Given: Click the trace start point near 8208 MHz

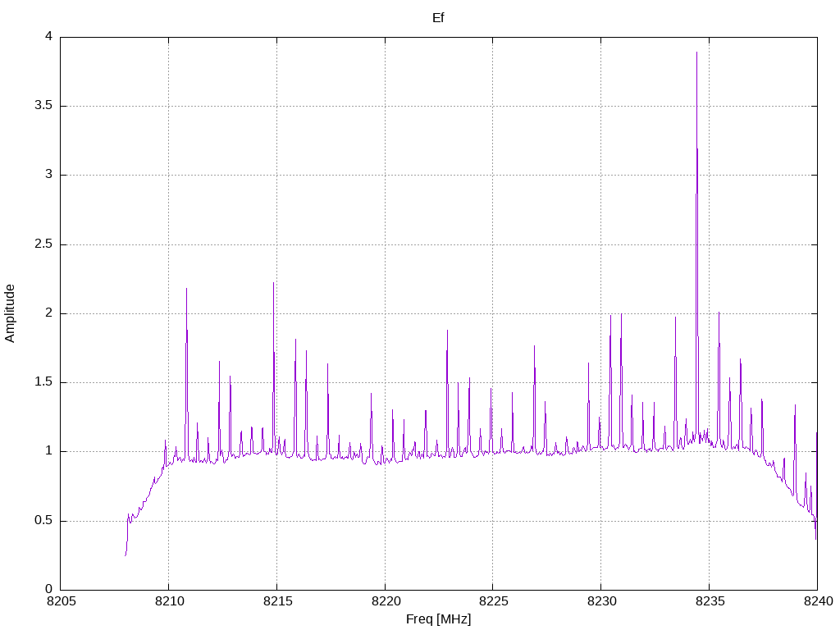Looking at the screenshot, I should (126, 555).
